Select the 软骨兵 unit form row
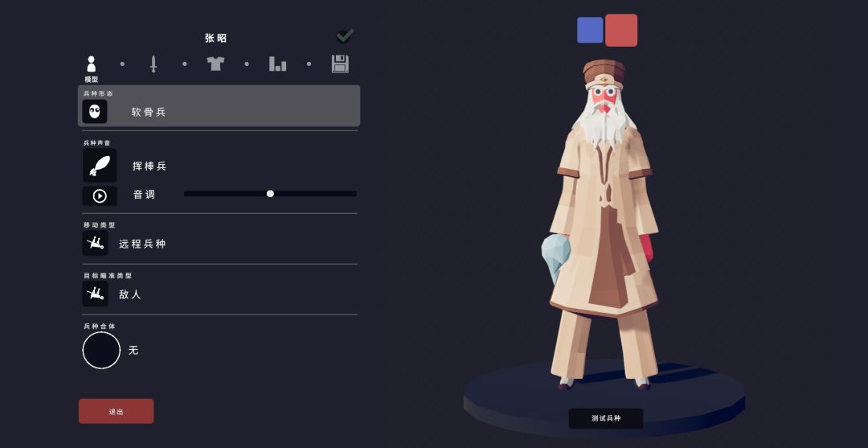 (x=219, y=106)
